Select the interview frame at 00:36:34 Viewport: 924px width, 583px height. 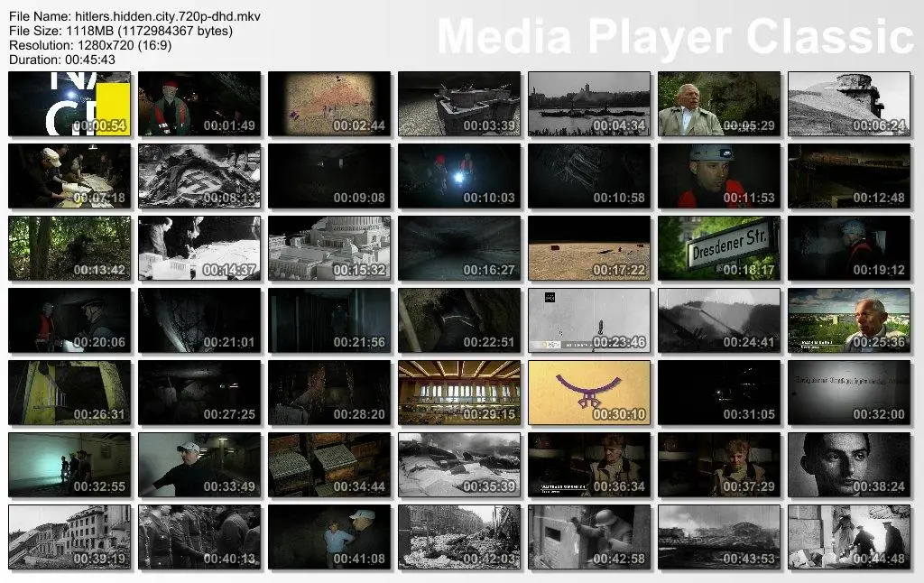coord(589,465)
